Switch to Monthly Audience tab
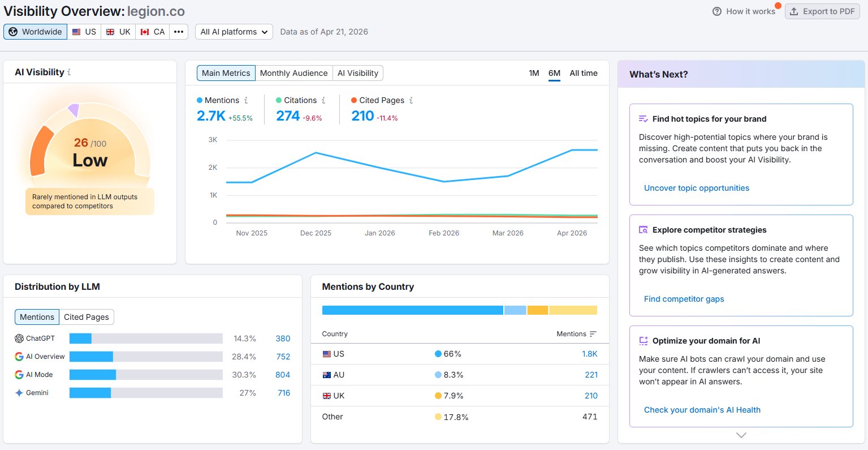868x450 pixels. pyautogui.click(x=293, y=73)
